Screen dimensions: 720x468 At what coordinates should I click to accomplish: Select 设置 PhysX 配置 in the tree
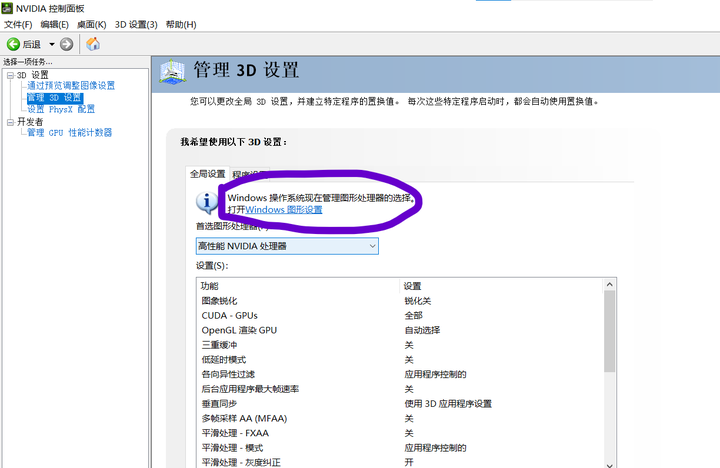[61, 109]
